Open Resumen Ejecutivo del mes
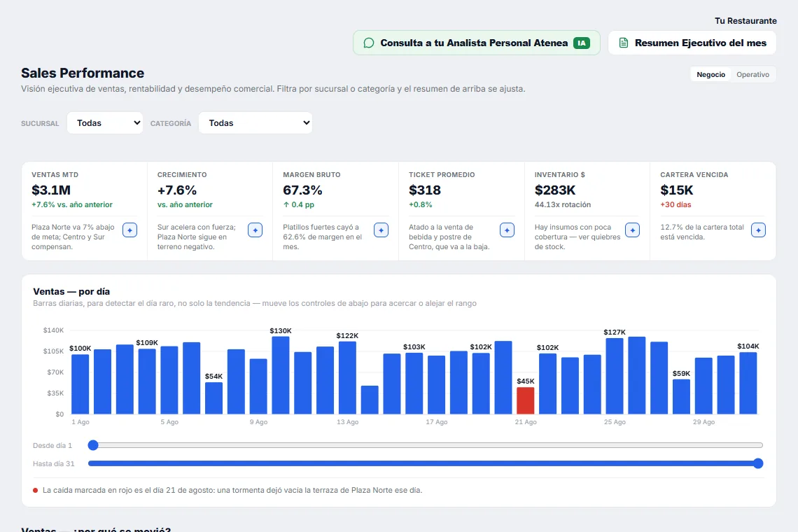The height and width of the screenshot is (532, 798). 692,43
